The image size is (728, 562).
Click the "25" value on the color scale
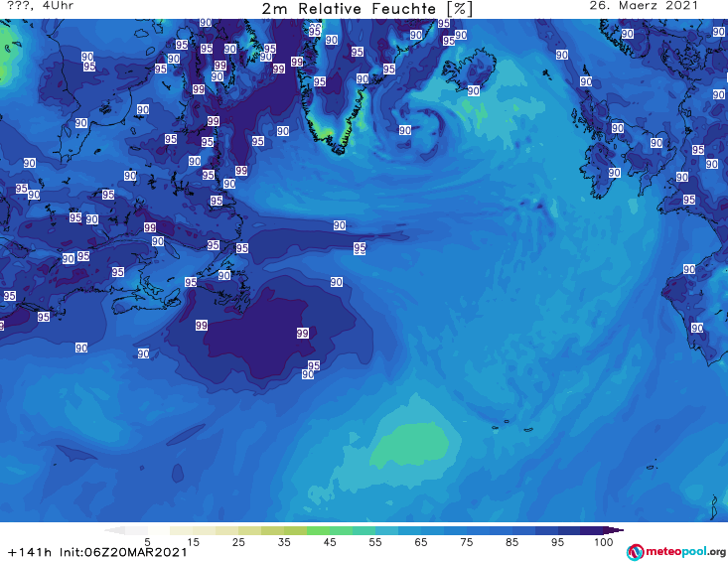point(238,541)
